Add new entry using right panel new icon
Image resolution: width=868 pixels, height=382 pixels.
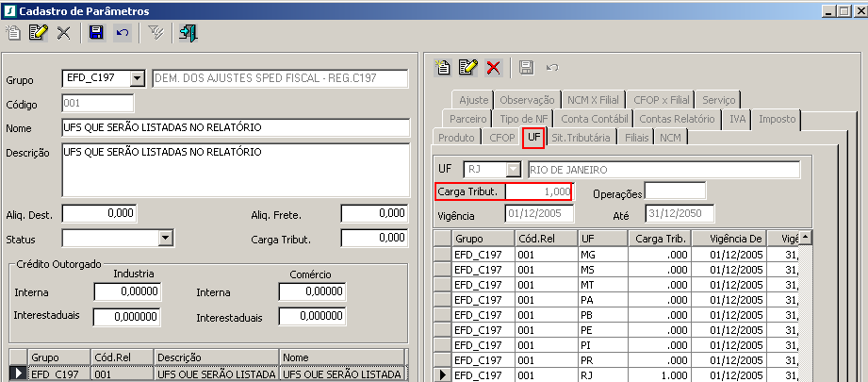coord(443,67)
